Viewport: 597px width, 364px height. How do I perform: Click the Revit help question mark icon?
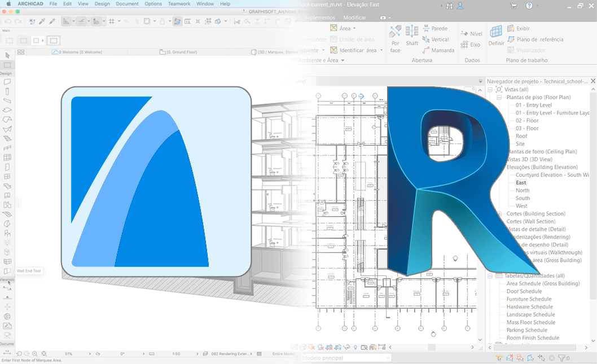click(529, 6)
